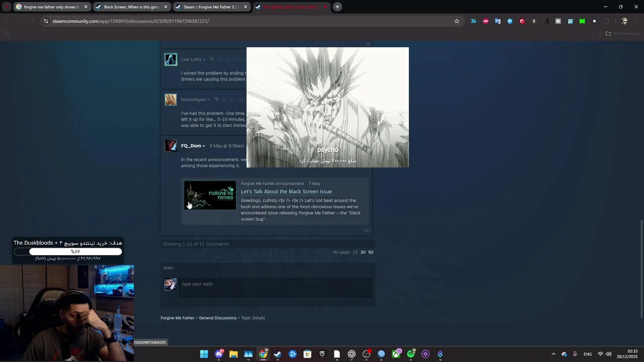Open the AdBlock Plus extension
This screenshot has height=362, width=644.
486,21
